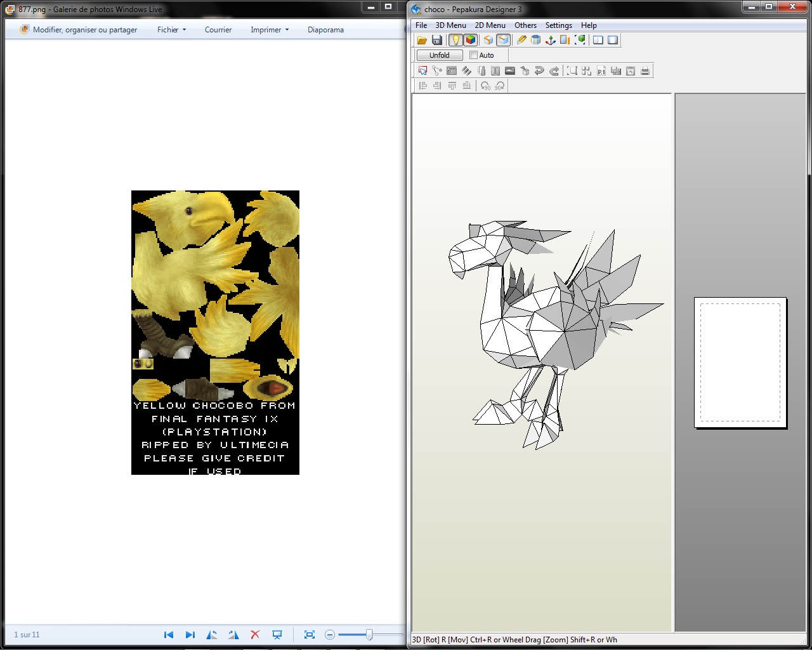
Task: Open the 2D Menu
Action: (490, 25)
